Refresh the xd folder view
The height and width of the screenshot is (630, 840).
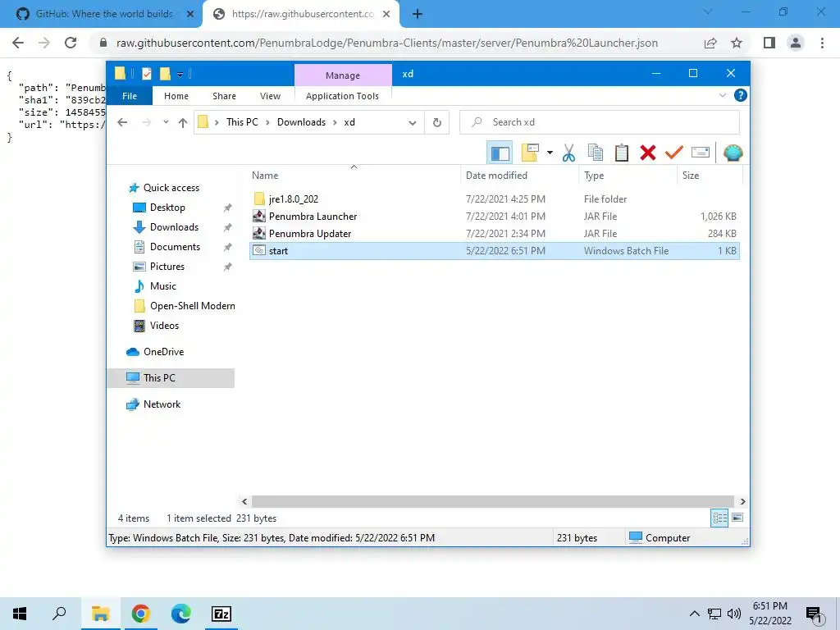pos(437,123)
